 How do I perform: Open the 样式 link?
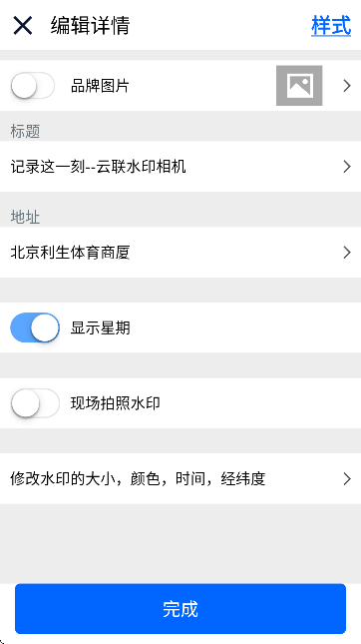coord(331,26)
